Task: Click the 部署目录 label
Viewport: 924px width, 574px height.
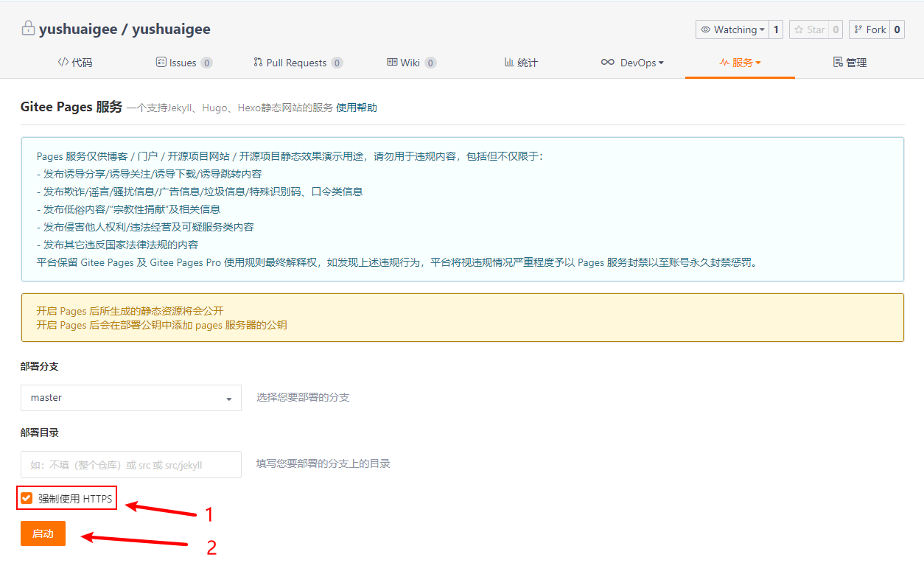Action: tap(40, 433)
